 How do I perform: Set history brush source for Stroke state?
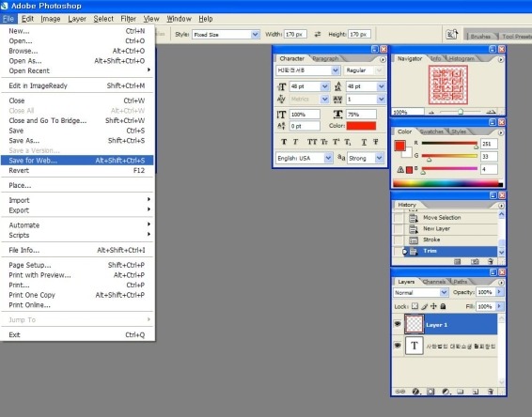[399, 240]
